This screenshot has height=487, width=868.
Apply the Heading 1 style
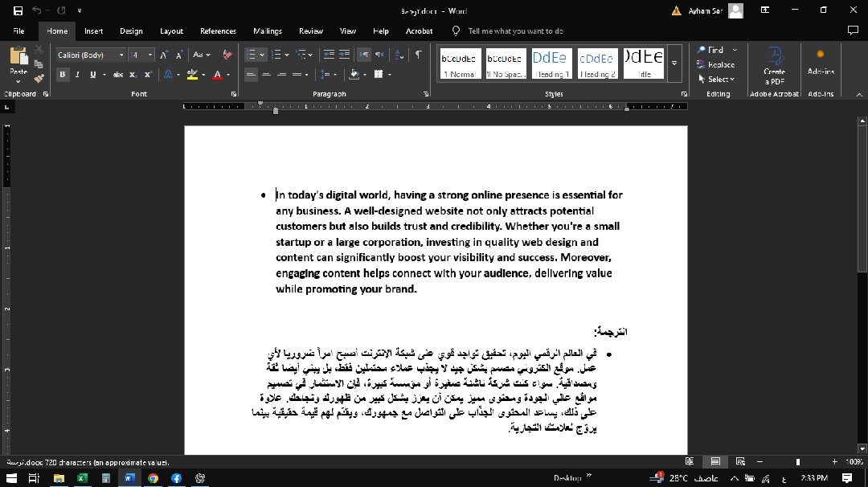point(551,63)
